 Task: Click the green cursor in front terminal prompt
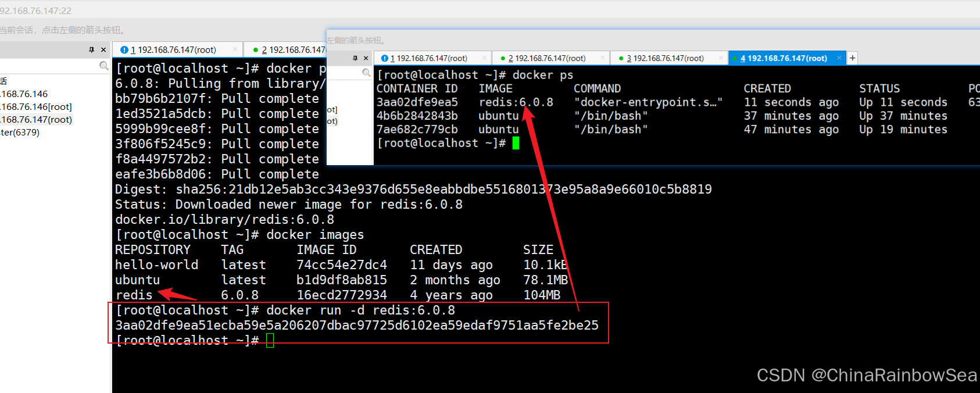point(516,143)
